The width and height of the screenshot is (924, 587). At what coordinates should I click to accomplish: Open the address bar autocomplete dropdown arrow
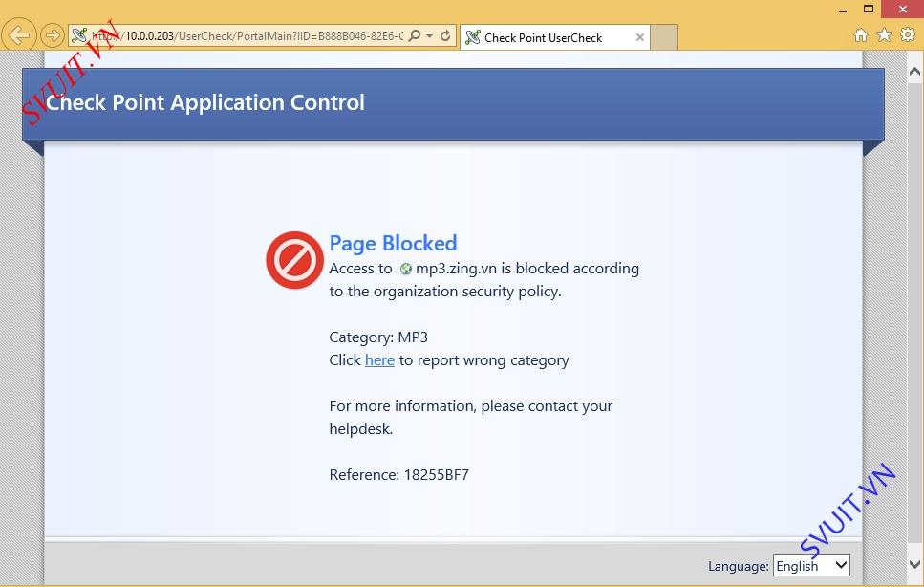pyautogui.click(x=430, y=36)
